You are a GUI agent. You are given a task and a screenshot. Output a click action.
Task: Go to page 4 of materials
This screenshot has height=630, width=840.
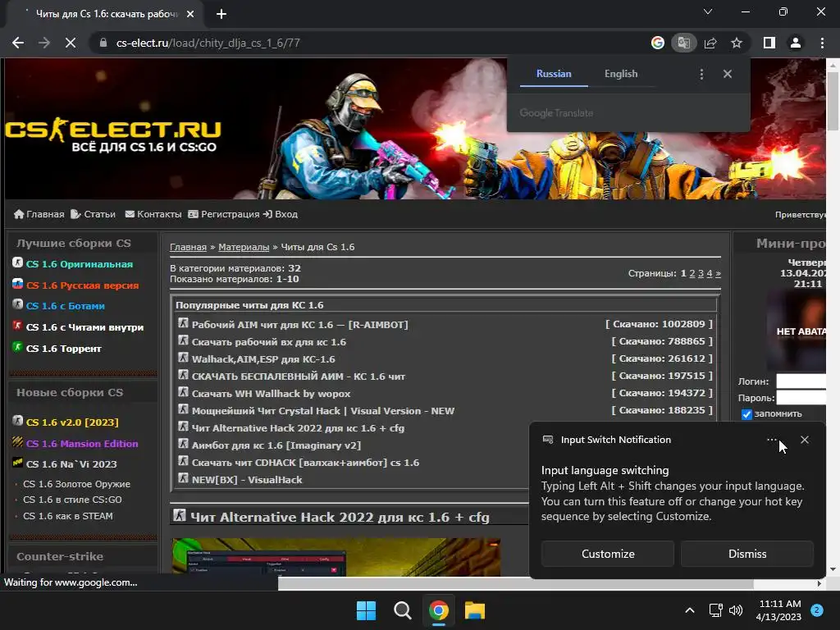710,274
